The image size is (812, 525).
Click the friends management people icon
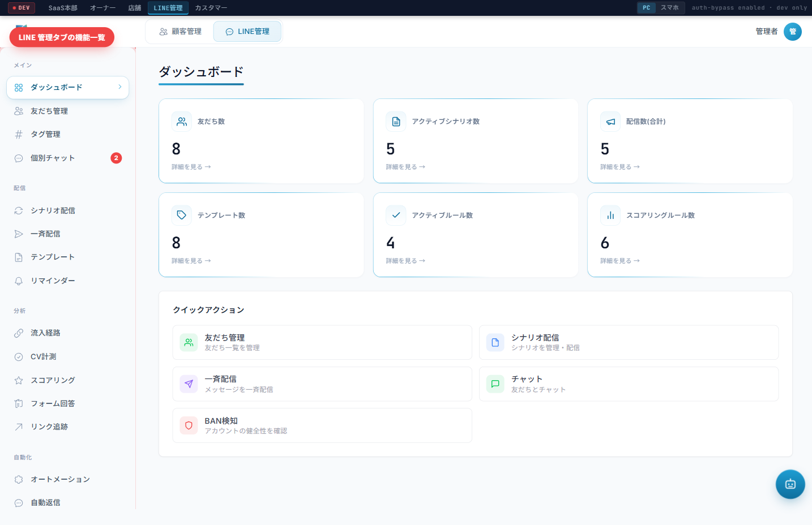(x=19, y=111)
